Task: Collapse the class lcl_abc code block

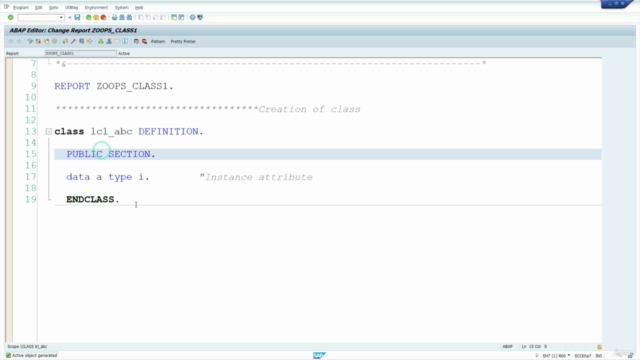Action: point(49,131)
